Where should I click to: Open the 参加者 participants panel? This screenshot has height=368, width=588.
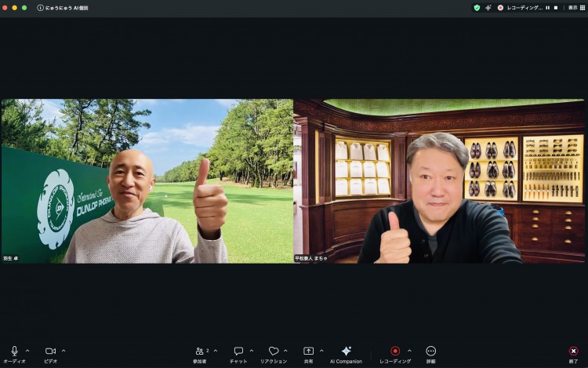pyautogui.click(x=200, y=352)
